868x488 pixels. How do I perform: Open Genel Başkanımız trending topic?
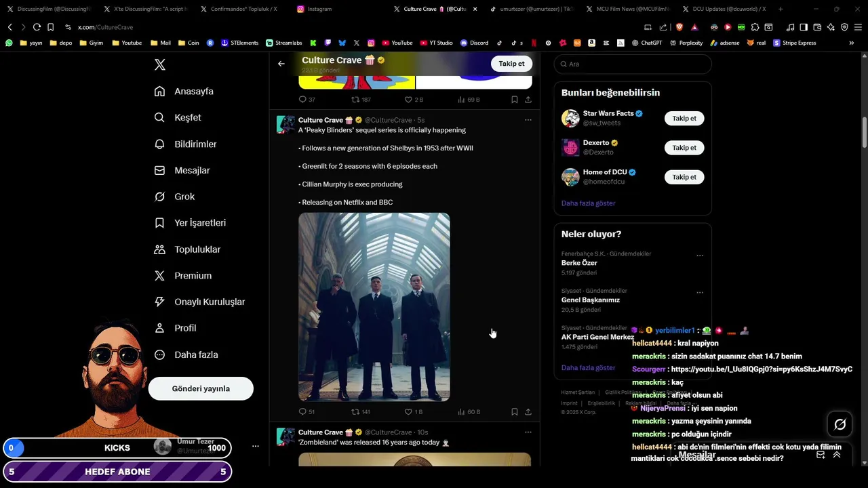pos(591,300)
